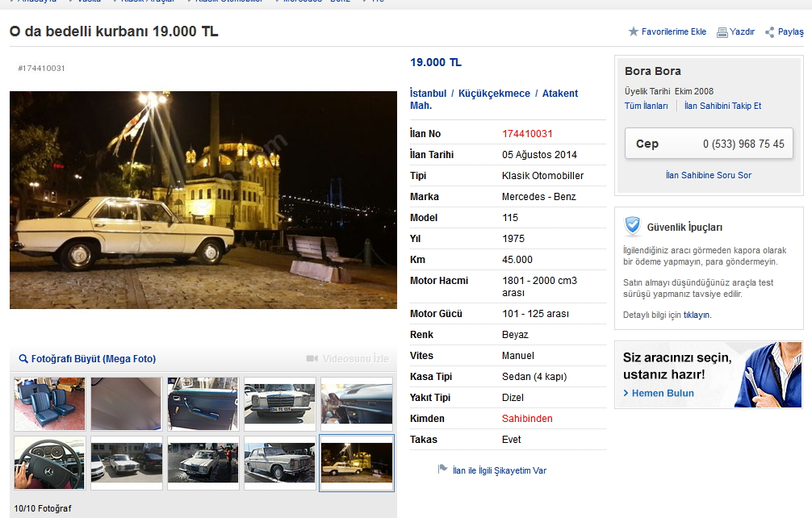Image resolution: width=812 pixels, height=518 pixels.
Task: Click the Paylaş share link
Action: coord(791,31)
